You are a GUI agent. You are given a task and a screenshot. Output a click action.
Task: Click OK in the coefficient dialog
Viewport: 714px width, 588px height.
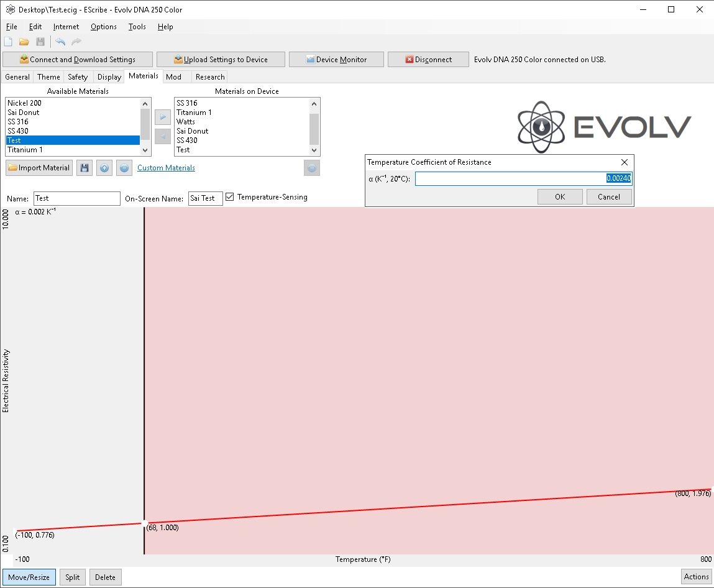coord(560,196)
